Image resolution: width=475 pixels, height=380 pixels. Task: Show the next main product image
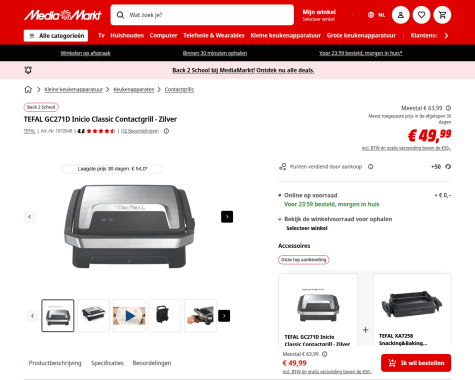point(227,217)
